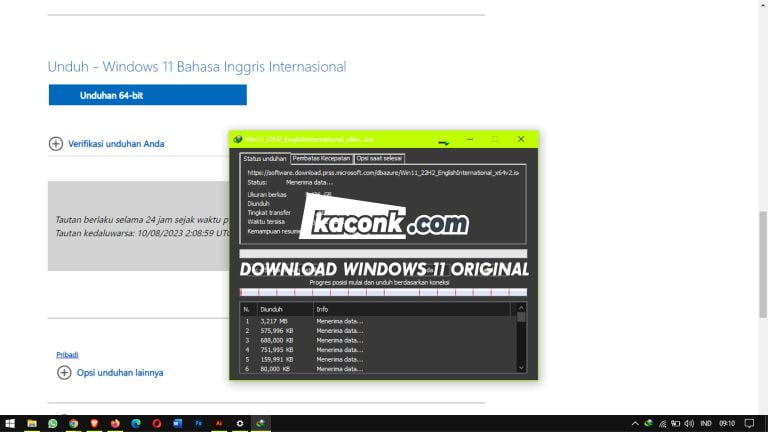This screenshot has height=432, width=768.
Task: Launch Brave browser from the taskbar
Action: (x=94, y=423)
